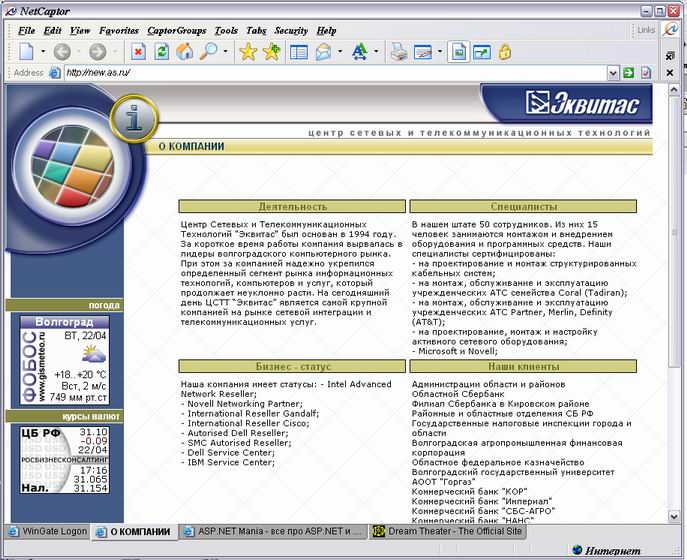Click the vertical scrollbar thumb
The width and height of the screenshot is (687, 560).
[674, 232]
